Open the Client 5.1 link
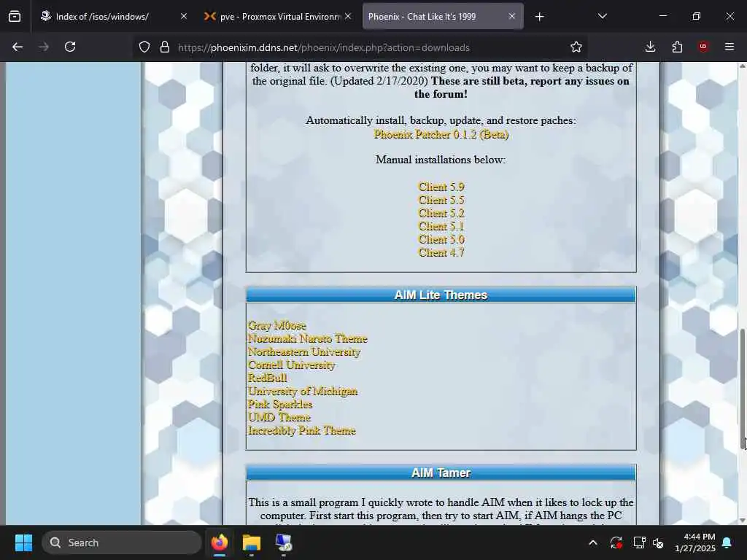747x560 pixels. tap(441, 226)
